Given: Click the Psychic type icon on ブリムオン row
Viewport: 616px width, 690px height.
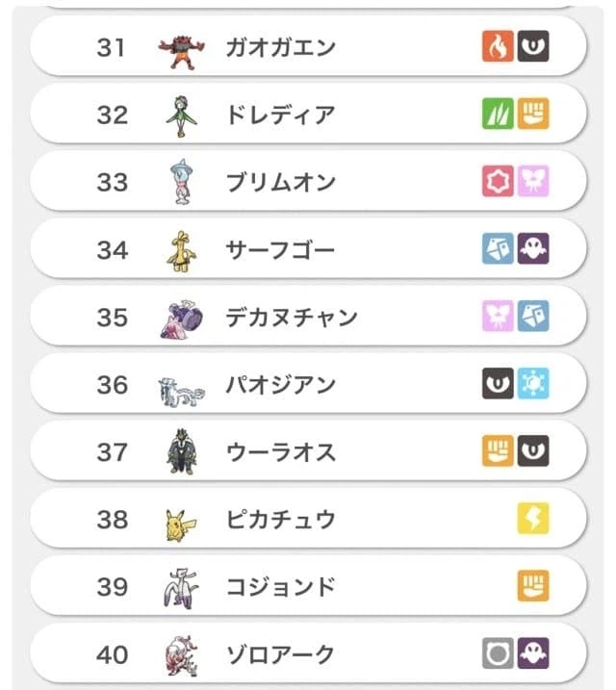Looking at the screenshot, I should pos(498,182).
